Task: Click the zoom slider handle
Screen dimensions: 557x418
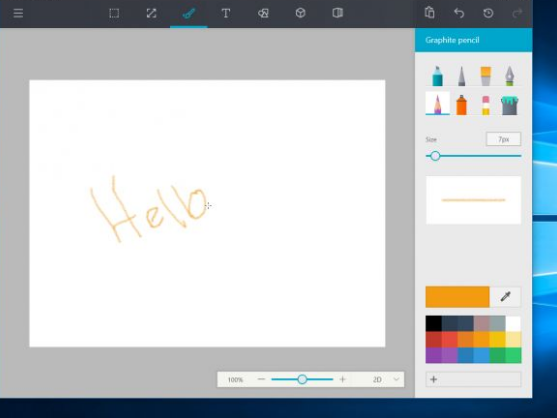Action: click(x=302, y=379)
